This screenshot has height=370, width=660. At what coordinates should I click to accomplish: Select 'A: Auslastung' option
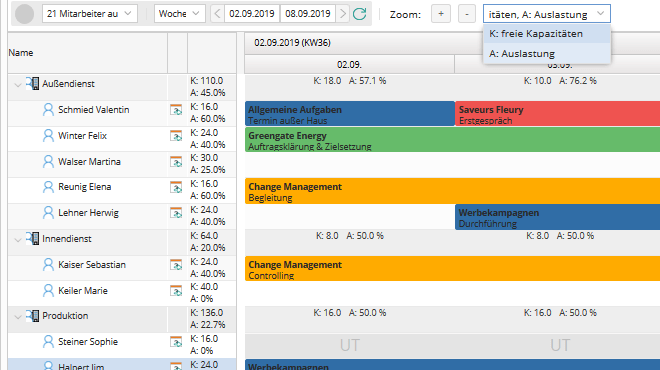pos(546,53)
